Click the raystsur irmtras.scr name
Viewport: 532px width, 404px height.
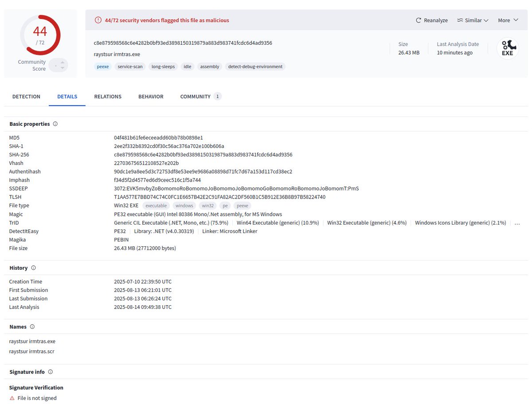coord(32,351)
